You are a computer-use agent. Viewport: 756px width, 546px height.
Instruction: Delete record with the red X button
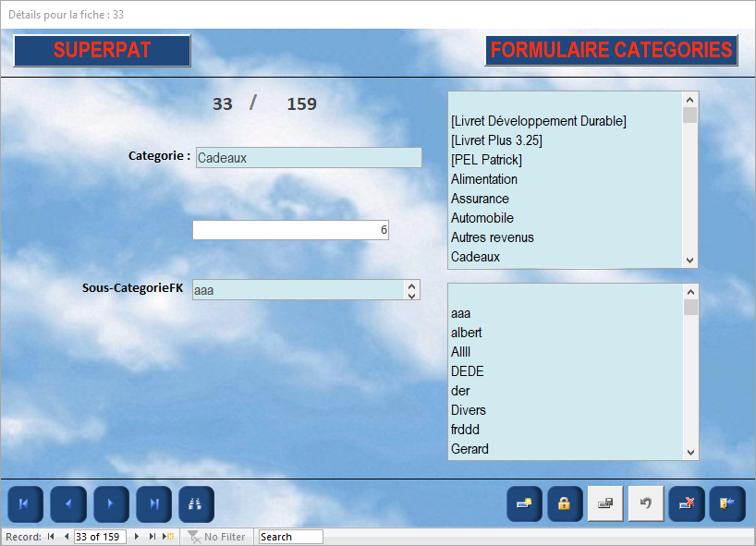pyautogui.click(x=687, y=504)
